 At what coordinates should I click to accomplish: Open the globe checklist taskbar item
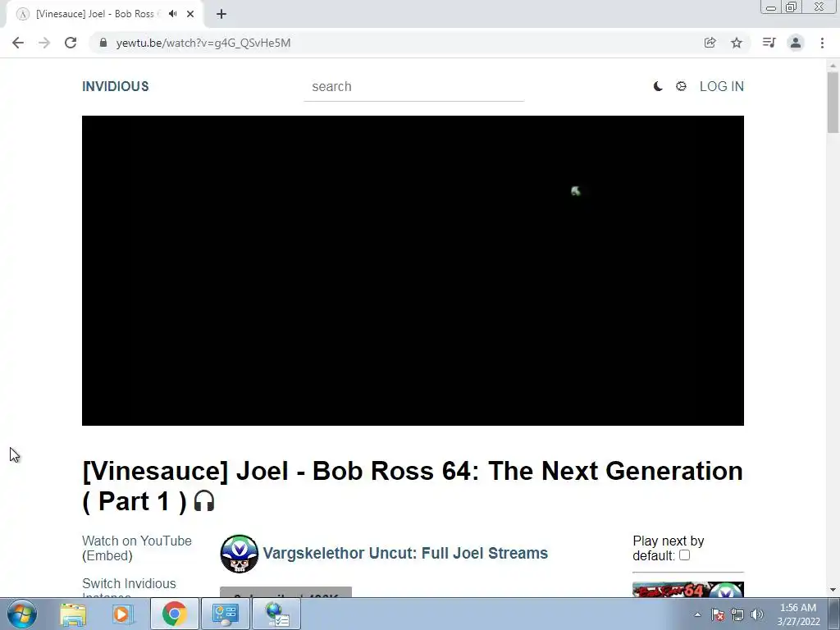(x=276, y=614)
